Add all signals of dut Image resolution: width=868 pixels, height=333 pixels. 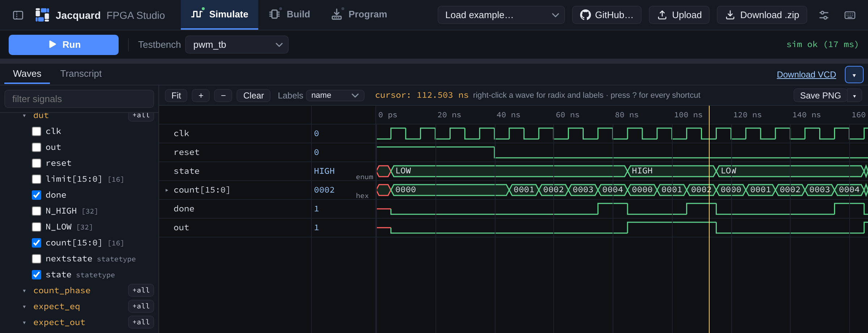click(x=141, y=116)
